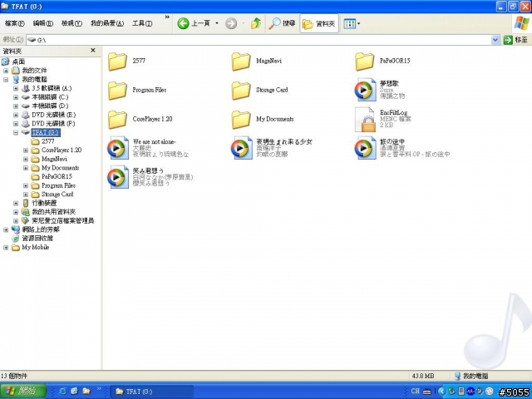The width and height of the screenshot is (532, 399).
Task: Open the Search magnifier tool
Action: click(x=282, y=23)
